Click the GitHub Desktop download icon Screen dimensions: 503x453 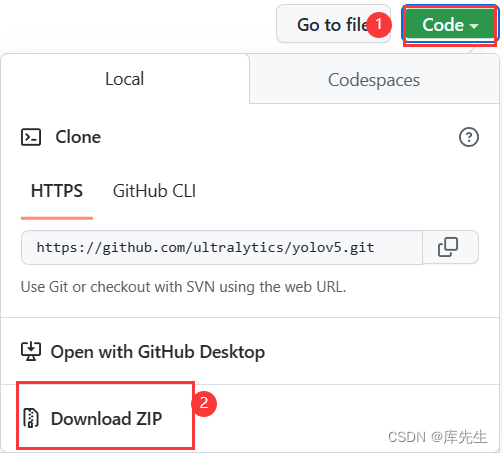(31, 352)
